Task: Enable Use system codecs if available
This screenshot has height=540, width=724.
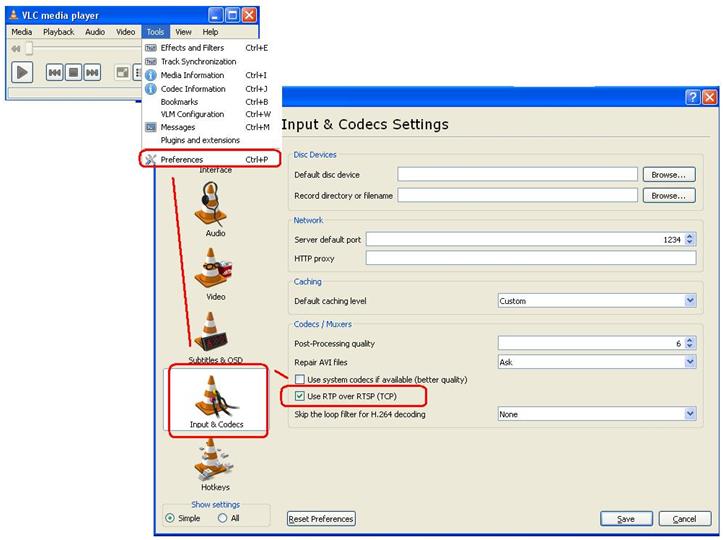Action: tap(300, 379)
